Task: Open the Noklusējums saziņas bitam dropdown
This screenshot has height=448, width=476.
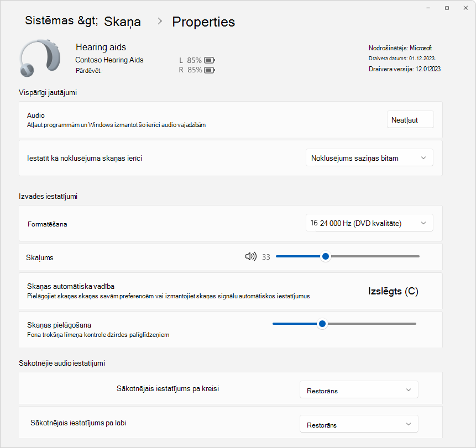Action: [369, 158]
